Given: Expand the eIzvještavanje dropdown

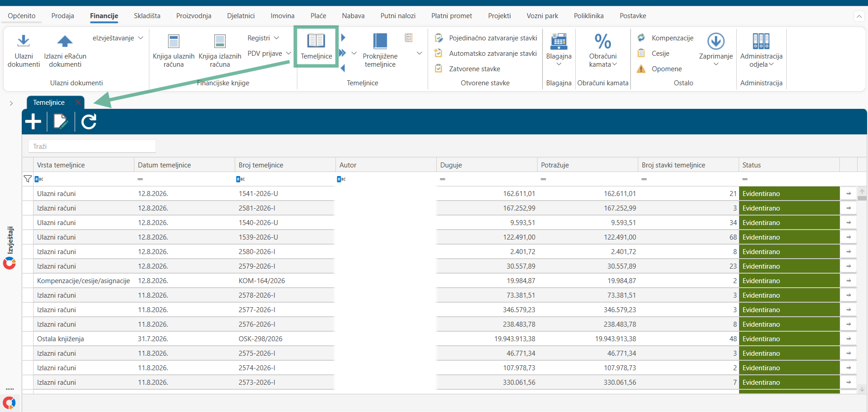Looking at the screenshot, I should 141,38.
